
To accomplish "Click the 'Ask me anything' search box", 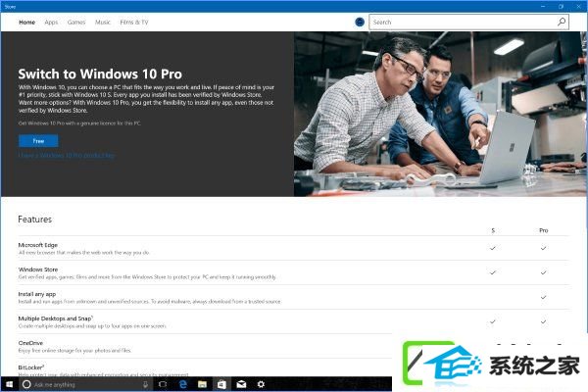I will coord(86,384).
